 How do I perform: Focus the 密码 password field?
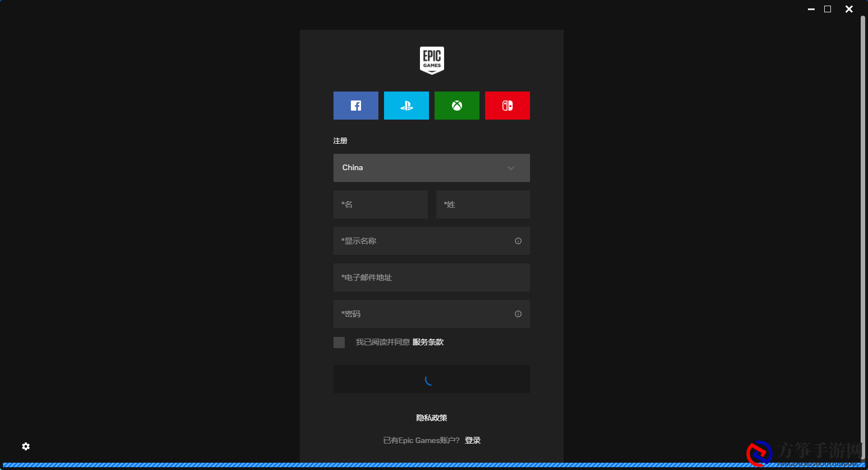432,314
